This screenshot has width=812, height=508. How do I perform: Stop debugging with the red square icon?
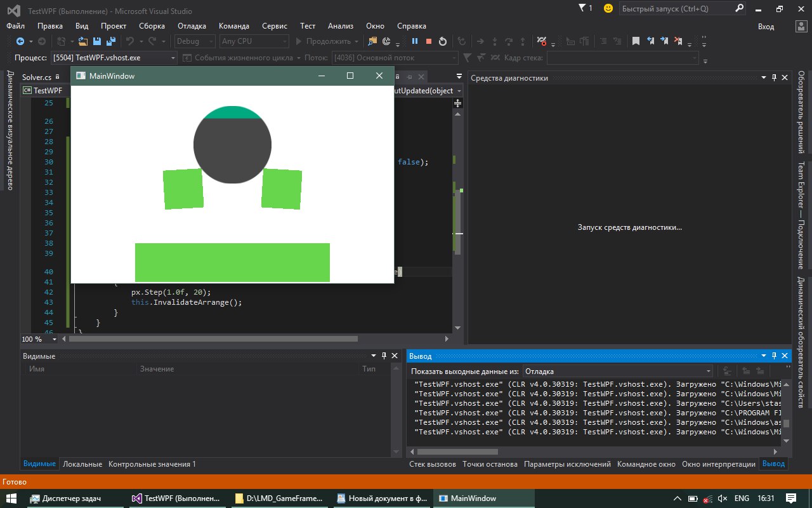coord(429,41)
